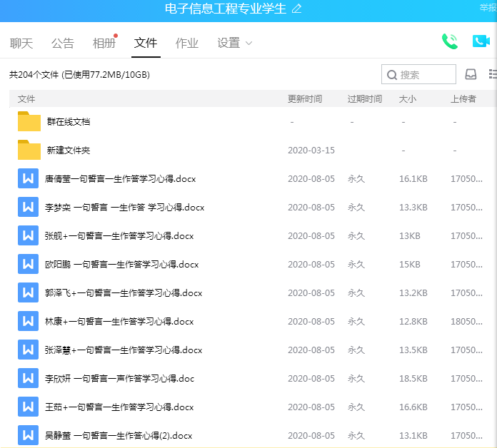Expand the 设置 dropdown menu
Viewport: 497px width, 448px height.
pos(235,44)
